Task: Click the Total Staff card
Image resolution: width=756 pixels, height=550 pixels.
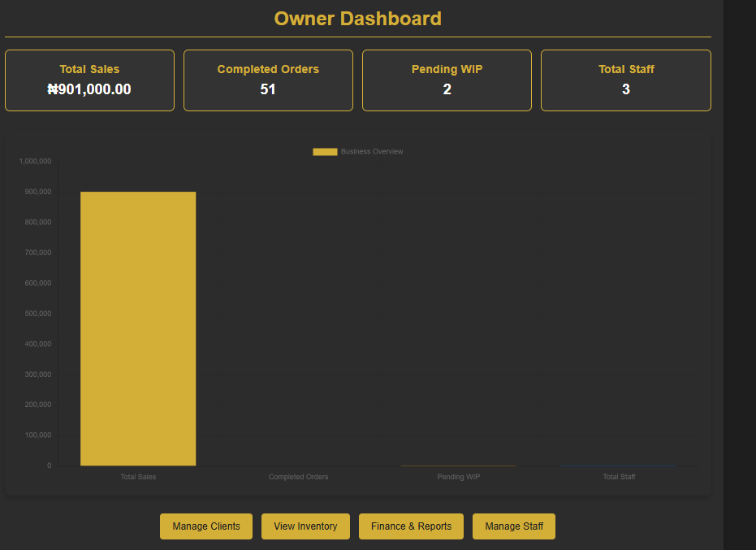Action: coord(625,80)
